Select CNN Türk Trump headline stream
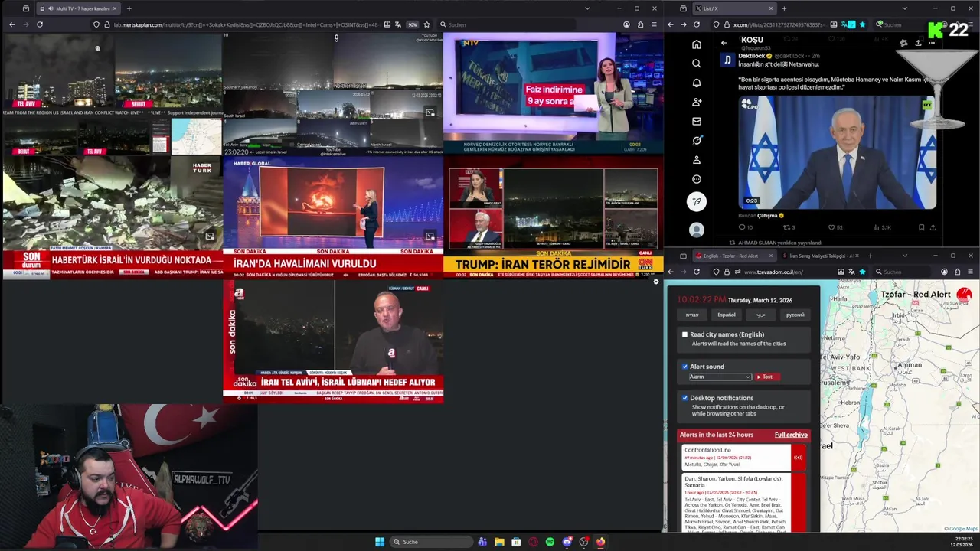The height and width of the screenshot is (551, 980). [554, 216]
